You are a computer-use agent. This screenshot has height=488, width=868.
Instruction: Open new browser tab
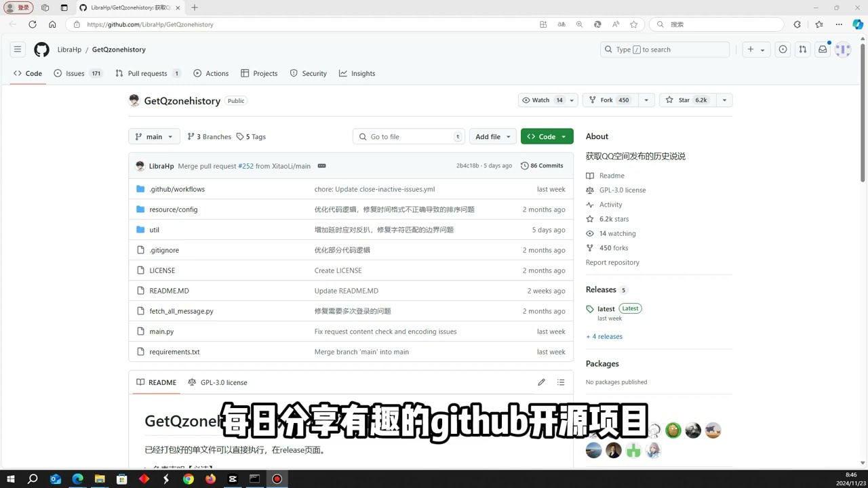click(x=195, y=7)
